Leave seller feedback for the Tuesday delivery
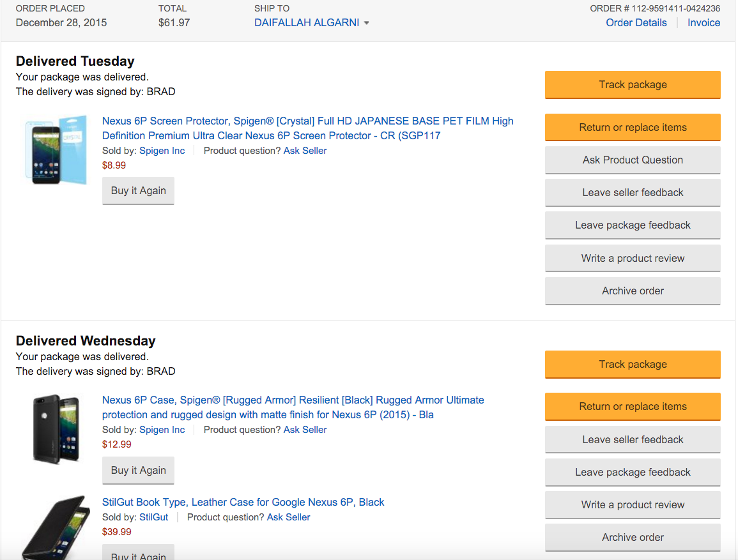 pos(633,193)
